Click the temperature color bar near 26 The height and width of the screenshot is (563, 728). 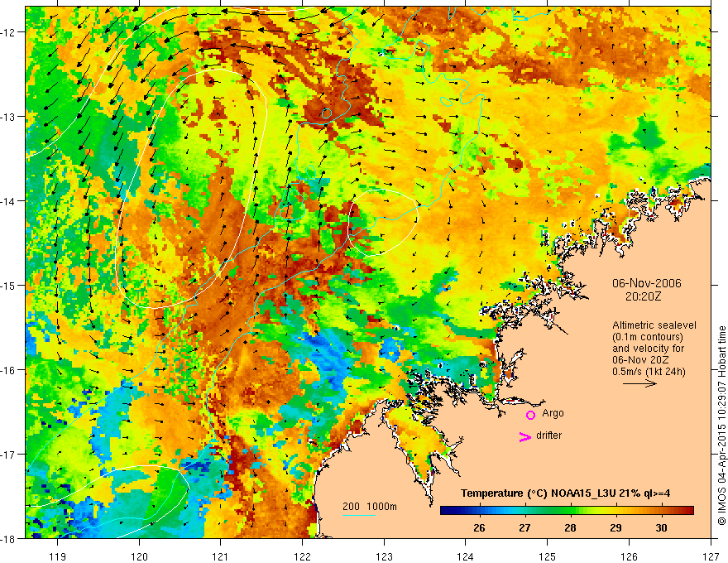pyautogui.click(x=479, y=511)
